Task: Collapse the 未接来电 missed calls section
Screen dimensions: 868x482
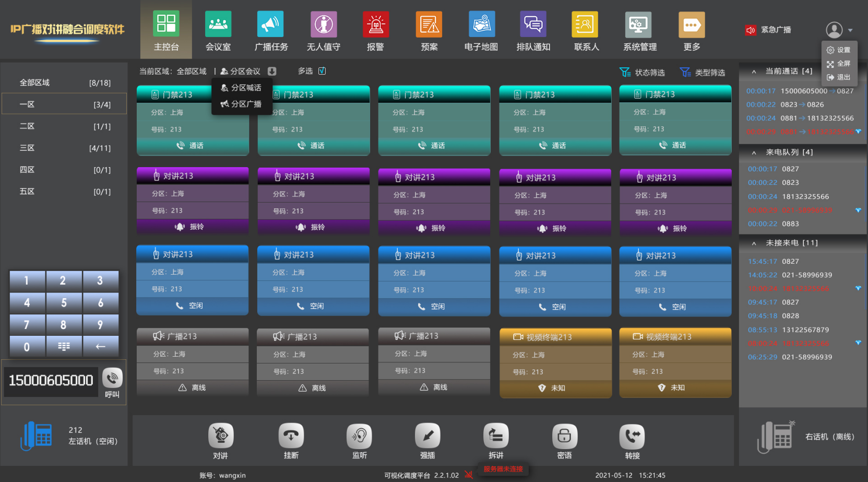Action: click(x=754, y=243)
